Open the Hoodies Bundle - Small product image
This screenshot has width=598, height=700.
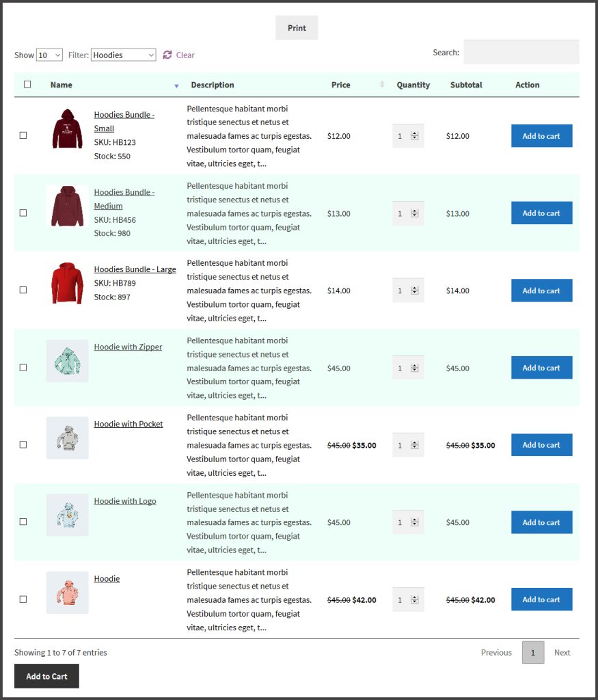coord(67,129)
